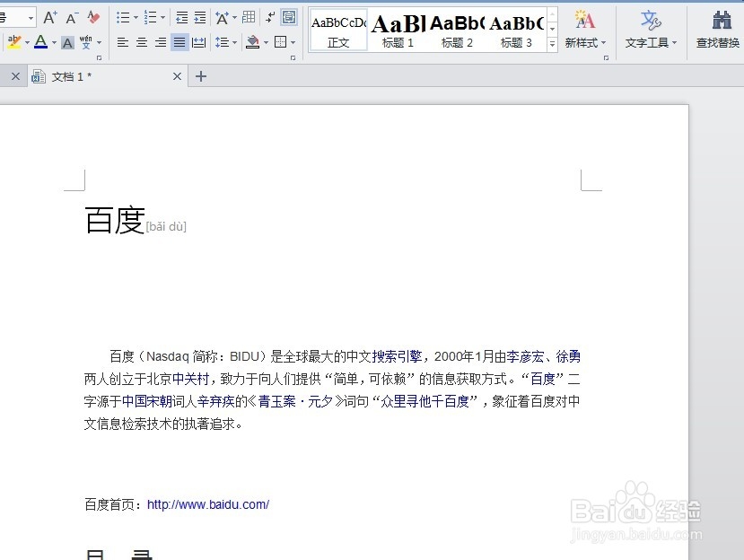Open borders dropdown arrow
This screenshot has height=560, width=744.
tap(293, 43)
